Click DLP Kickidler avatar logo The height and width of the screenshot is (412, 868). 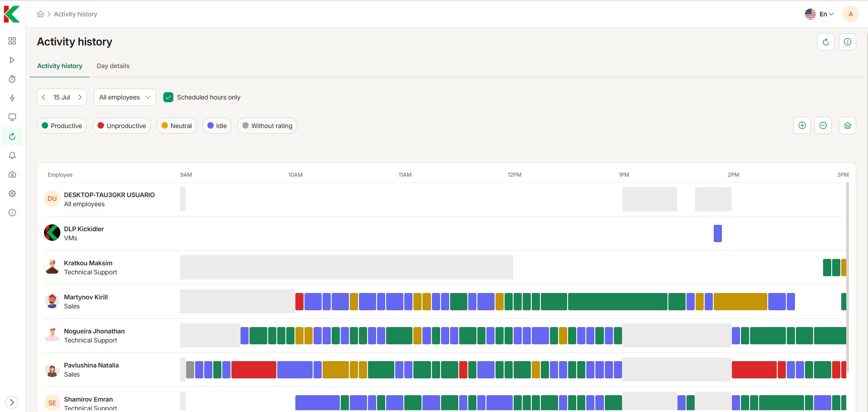click(52, 233)
